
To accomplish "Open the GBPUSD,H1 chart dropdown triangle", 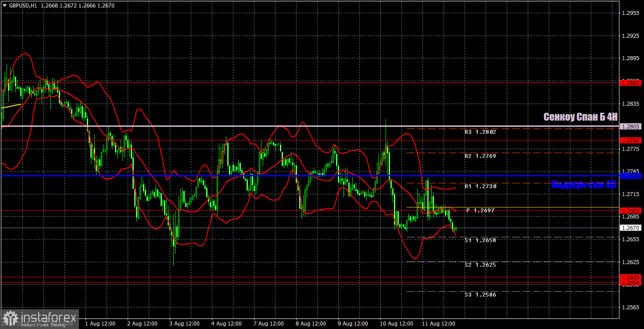I will (4, 6).
